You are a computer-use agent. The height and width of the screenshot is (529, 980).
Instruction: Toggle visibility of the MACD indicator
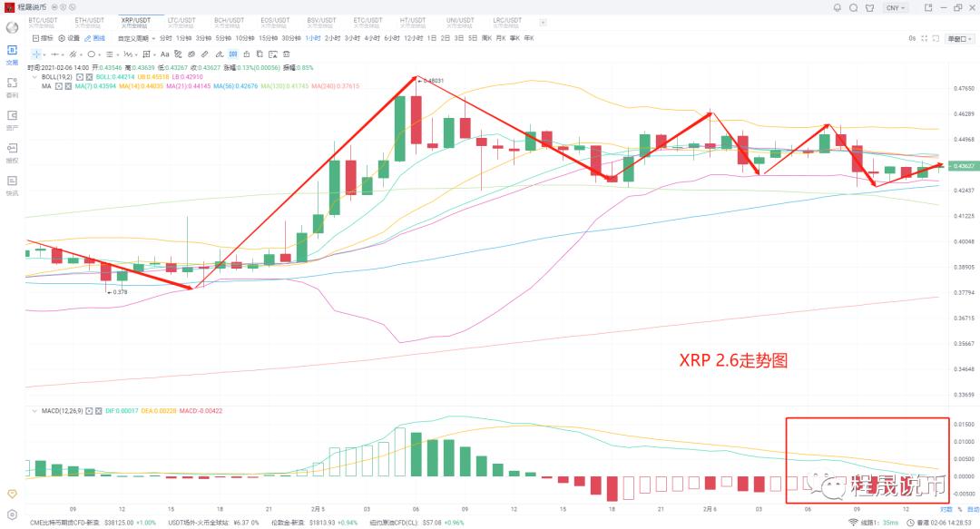pos(89,411)
